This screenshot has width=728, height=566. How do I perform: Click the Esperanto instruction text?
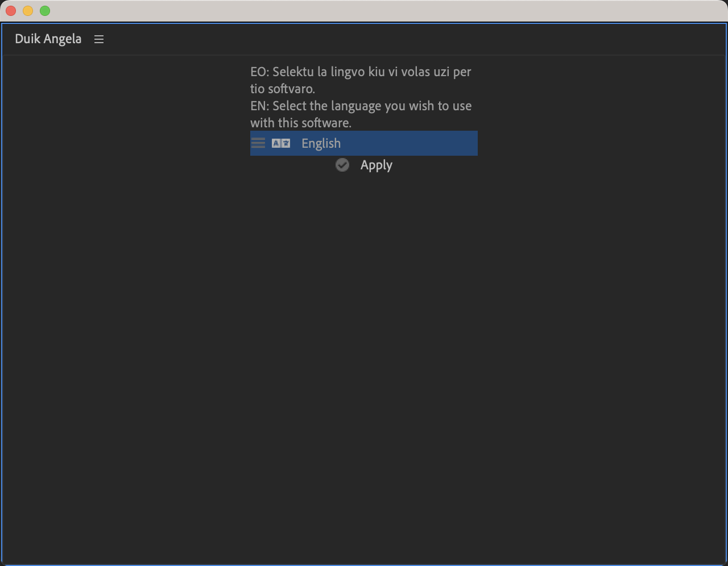pos(361,80)
